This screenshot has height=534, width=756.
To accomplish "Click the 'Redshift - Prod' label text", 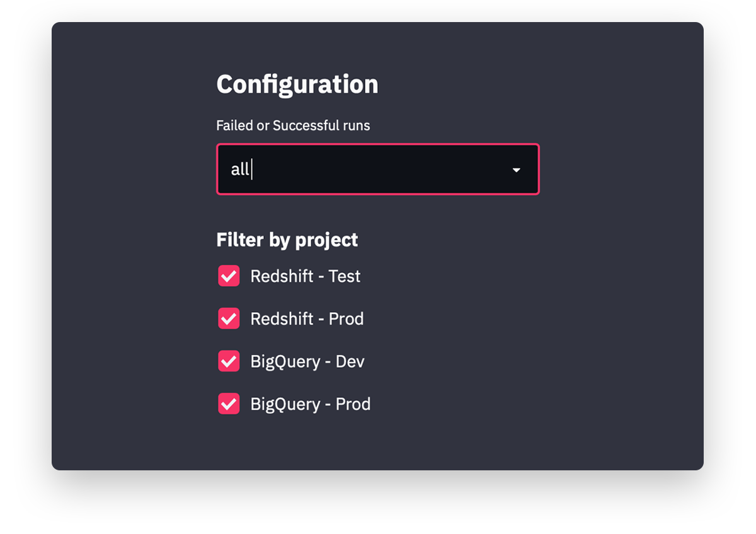I will coord(307,318).
